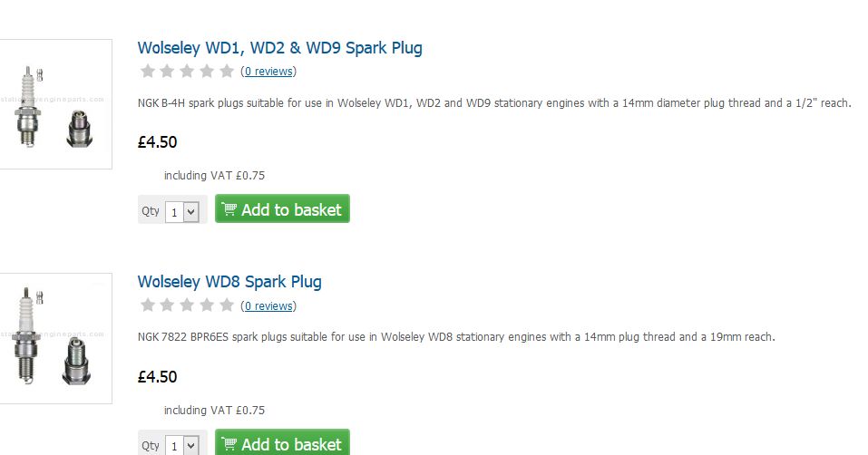Open the reviews link for the WD8 Spark Plug
868x455 pixels.
click(x=268, y=306)
